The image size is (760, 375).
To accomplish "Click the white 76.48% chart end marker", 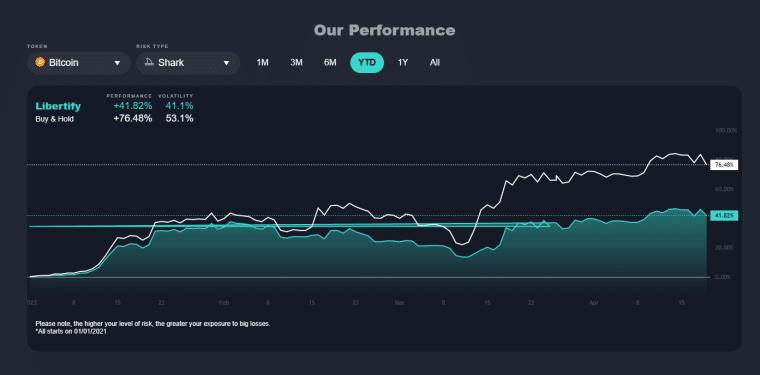I will tap(724, 165).
